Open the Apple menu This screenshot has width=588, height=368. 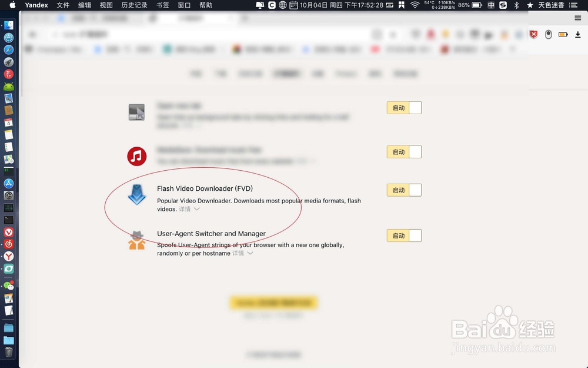coord(12,5)
